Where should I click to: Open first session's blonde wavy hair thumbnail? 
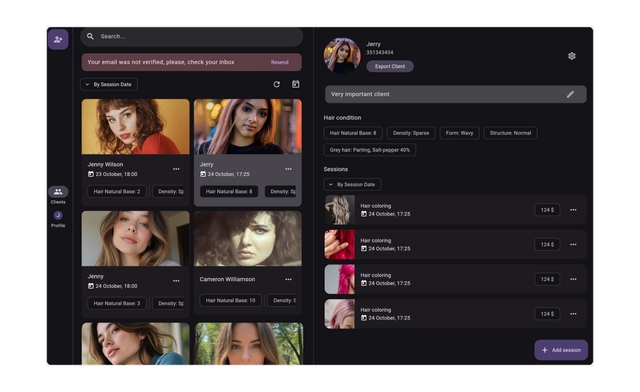340,210
